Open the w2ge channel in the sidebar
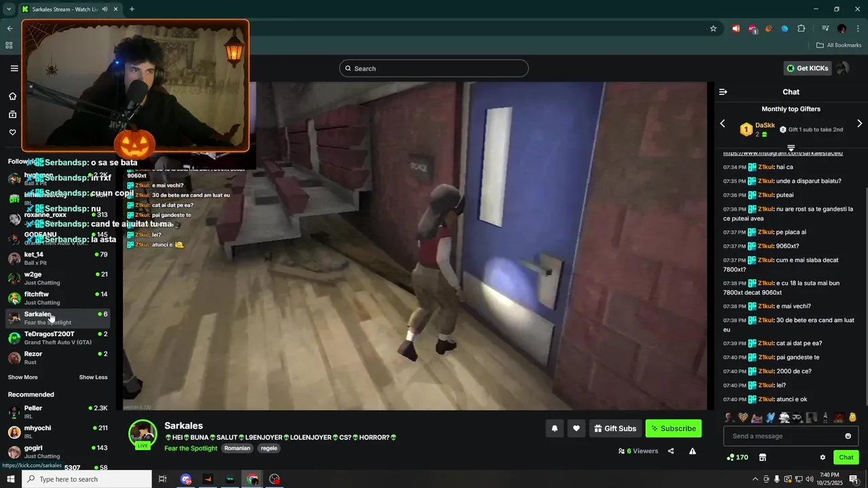This screenshot has width=868, height=488. click(x=58, y=278)
